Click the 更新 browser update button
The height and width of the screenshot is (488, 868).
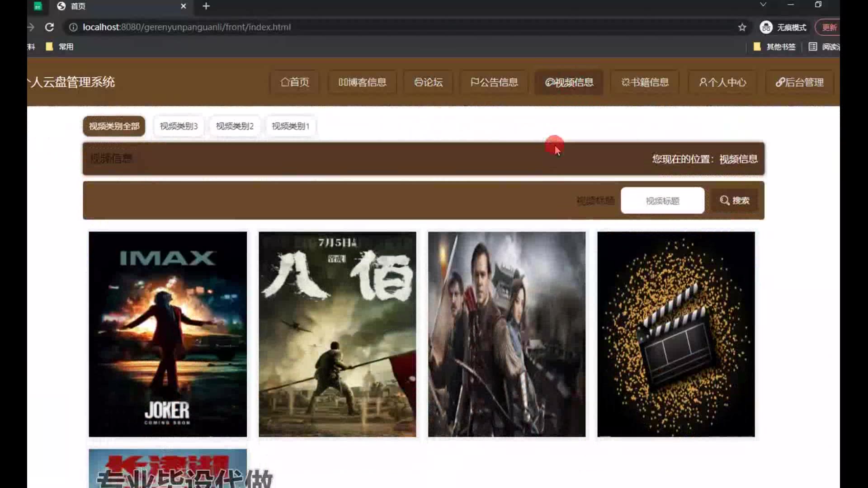click(x=828, y=28)
